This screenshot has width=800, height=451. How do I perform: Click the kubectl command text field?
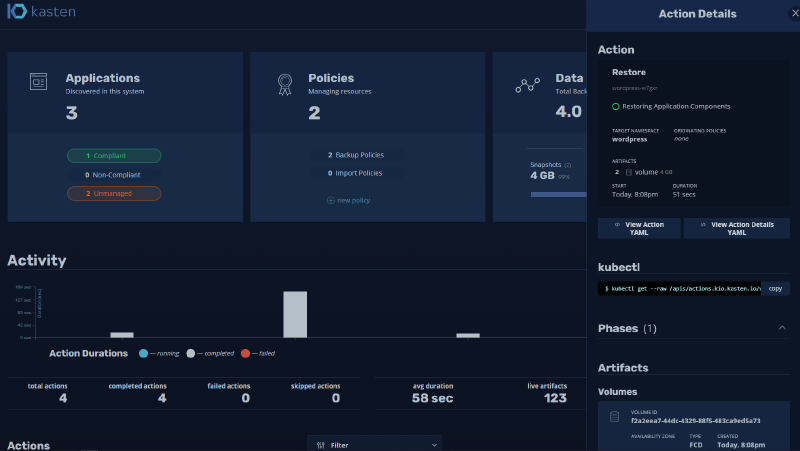[x=680, y=288]
